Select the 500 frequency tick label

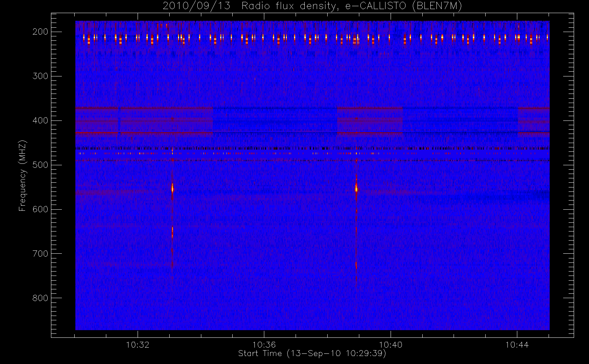[x=40, y=165]
